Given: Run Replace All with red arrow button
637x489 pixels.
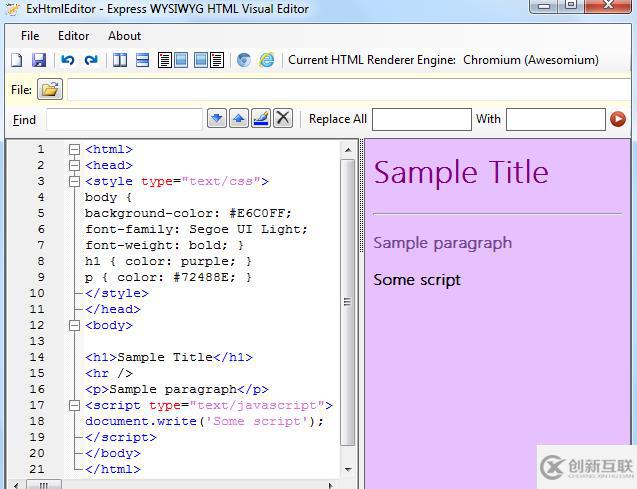Looking at the screenshot, I should (618, 119).
